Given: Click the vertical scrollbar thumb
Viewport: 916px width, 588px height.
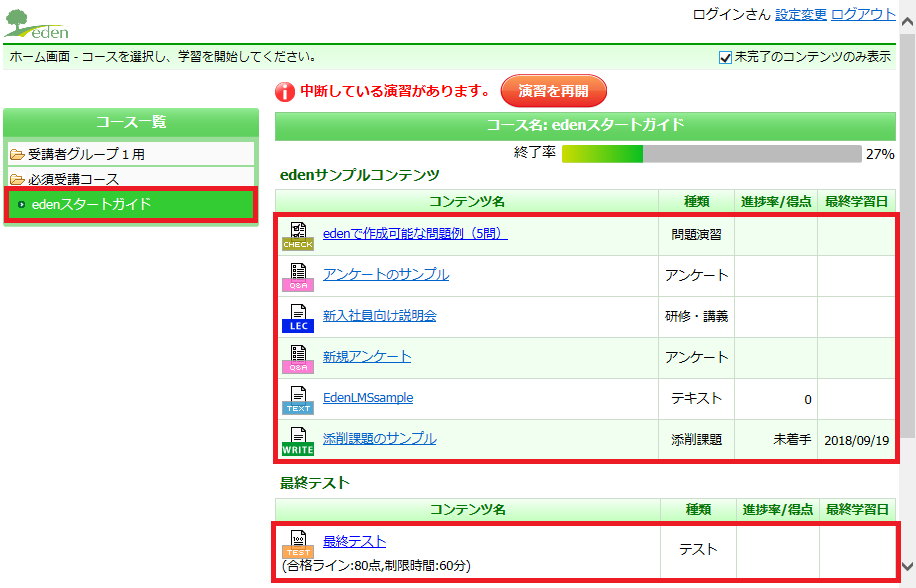Looking at the screenshot, I should (x=907, y=236).
